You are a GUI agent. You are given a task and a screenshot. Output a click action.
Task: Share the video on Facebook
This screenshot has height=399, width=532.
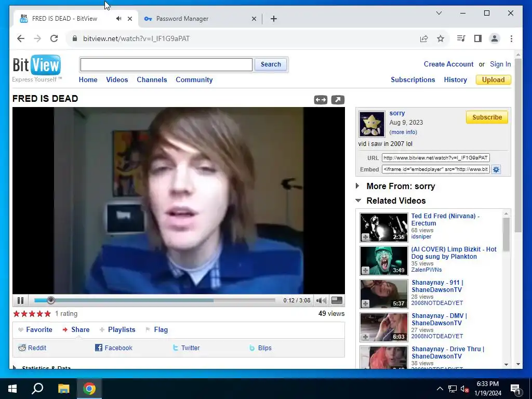(x=114, y=348)
